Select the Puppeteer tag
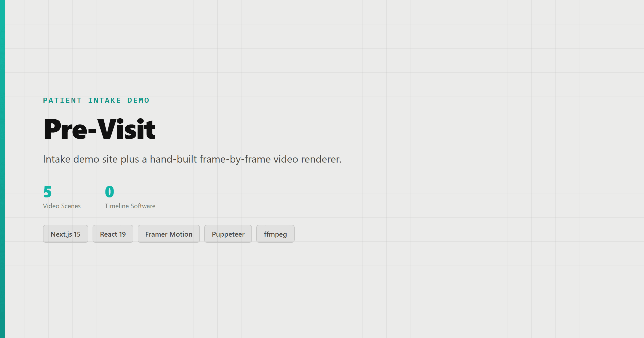The height and width of the screenshot is (338, 644). click(228, 234)
